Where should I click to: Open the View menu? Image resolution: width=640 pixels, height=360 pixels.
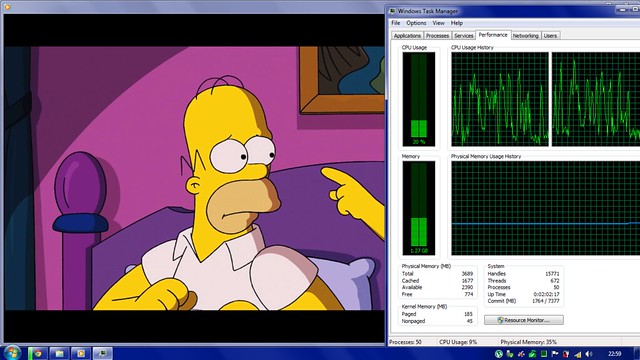(x=438, y=23)
